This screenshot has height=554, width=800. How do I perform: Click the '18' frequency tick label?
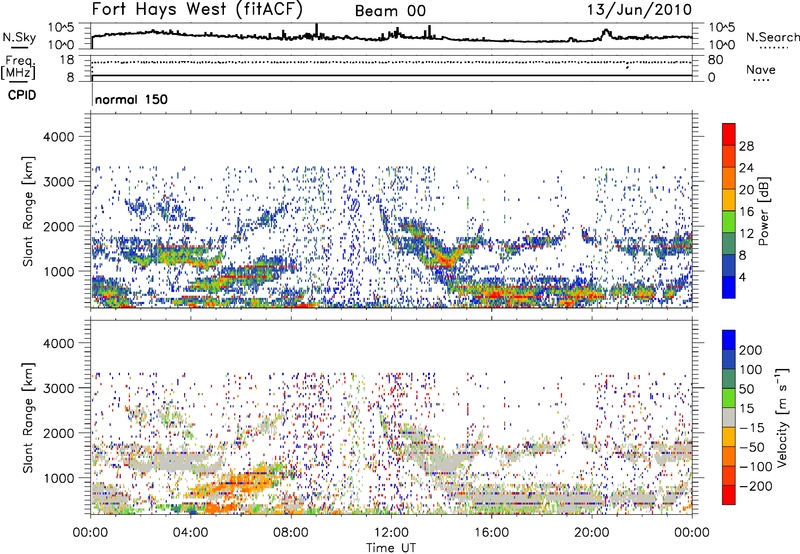tap(66, 60)
